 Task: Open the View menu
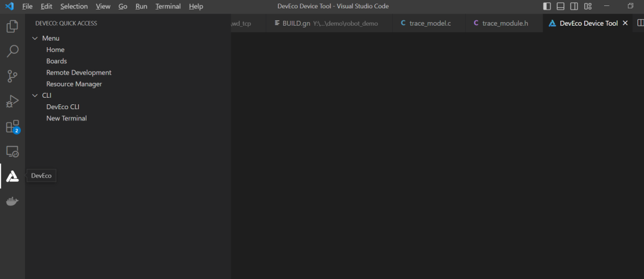coord(103,6)
